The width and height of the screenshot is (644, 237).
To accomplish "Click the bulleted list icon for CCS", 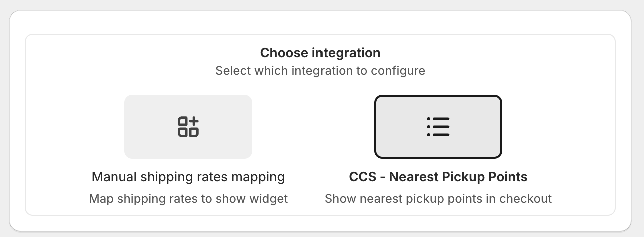I will pos(438,127).
